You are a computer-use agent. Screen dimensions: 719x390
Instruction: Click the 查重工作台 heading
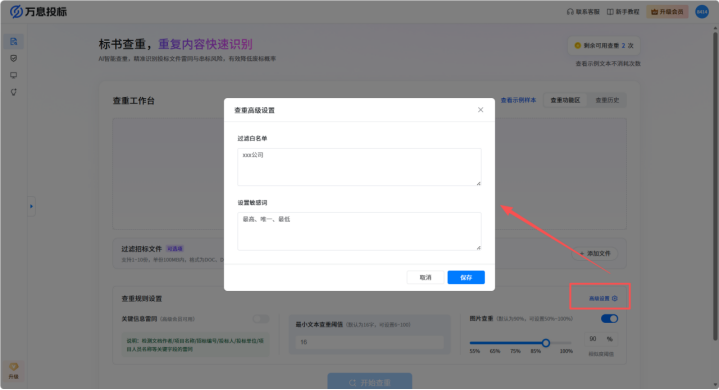pyautogui.click(x=133, y=101)
